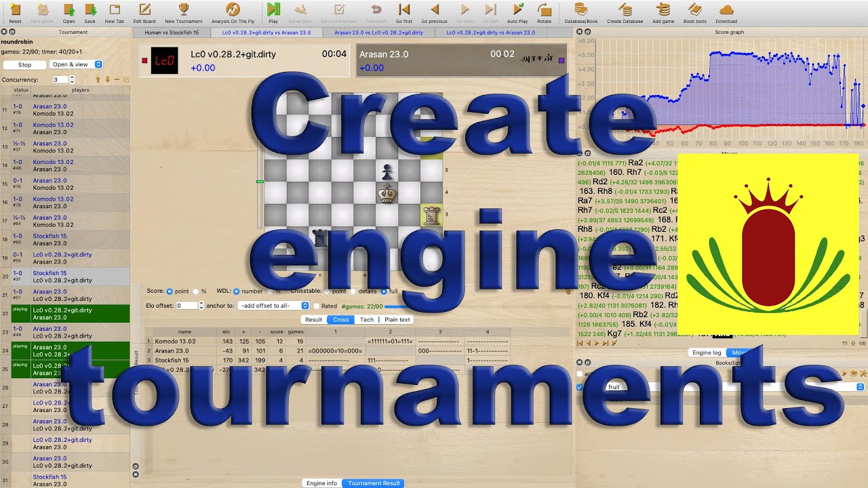Remove tournament item with minus icon
The height and width of the screenshot is (488, 868).
pos(117,80)
